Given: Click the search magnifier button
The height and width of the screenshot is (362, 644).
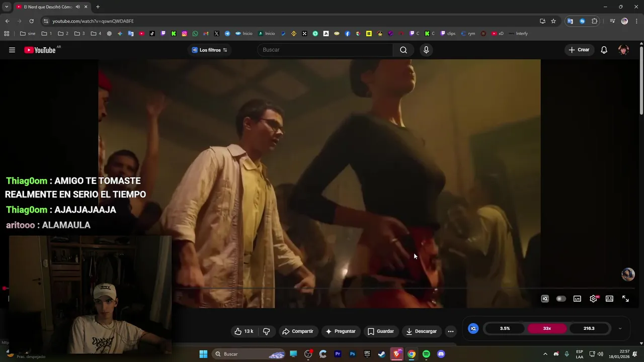Looking at the screenshot, I should pos(404,50).
